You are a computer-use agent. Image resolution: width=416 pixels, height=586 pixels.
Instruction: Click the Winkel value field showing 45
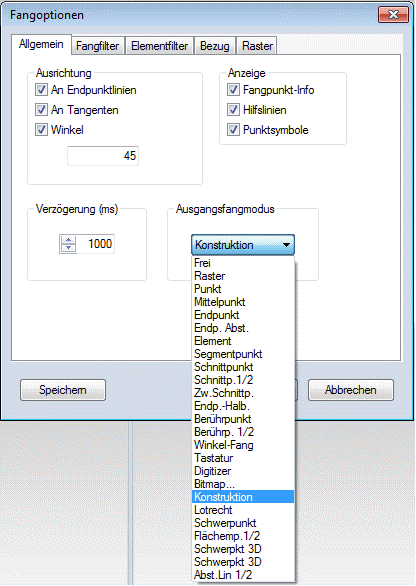click(x=103, y=155)
